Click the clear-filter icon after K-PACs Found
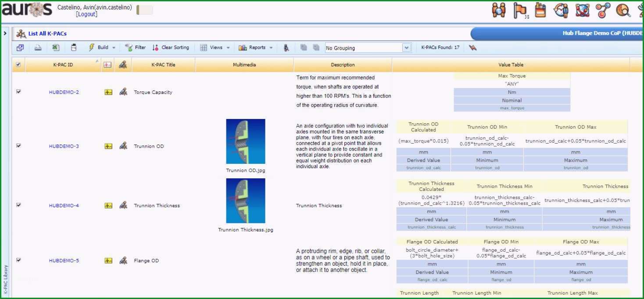The height and width of the screenshot is (299, 644). (472, 47)
